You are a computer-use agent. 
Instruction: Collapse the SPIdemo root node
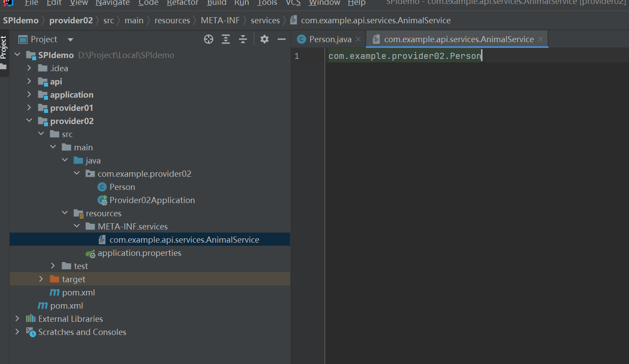[x=18, y=55]
